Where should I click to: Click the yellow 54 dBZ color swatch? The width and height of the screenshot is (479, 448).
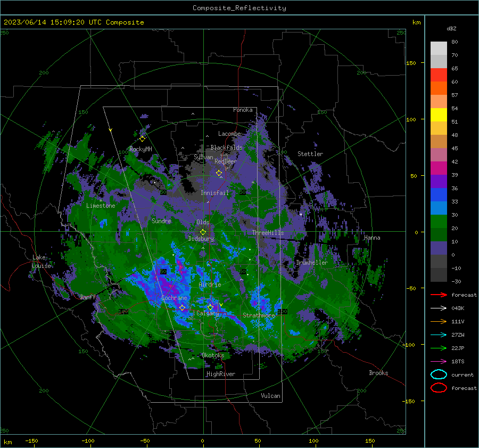tap(439, 115)
